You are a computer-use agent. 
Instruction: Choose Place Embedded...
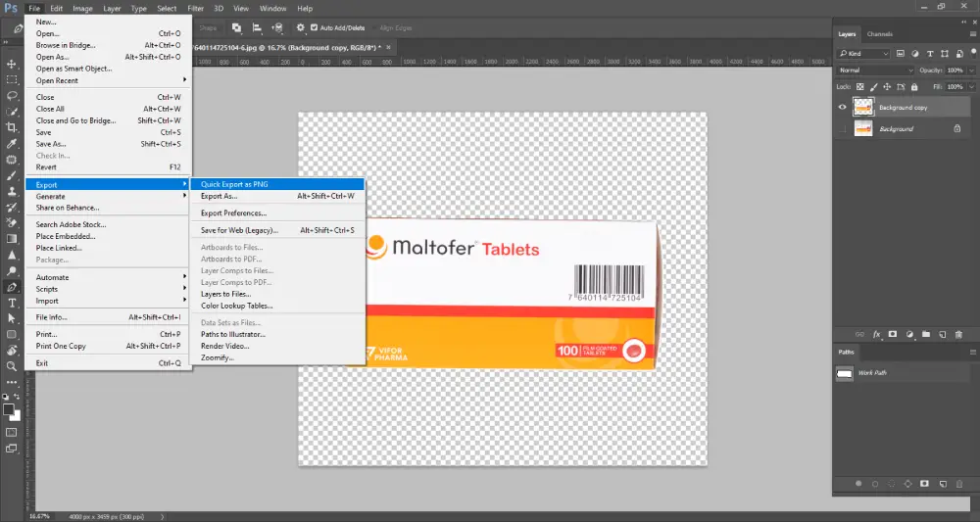coord(108,237)
